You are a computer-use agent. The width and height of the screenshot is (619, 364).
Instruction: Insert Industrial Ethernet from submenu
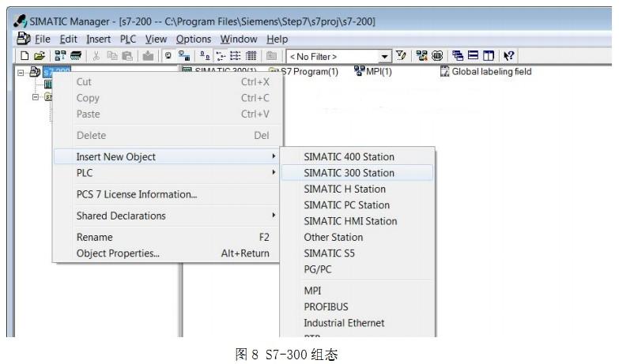(357, 323)
